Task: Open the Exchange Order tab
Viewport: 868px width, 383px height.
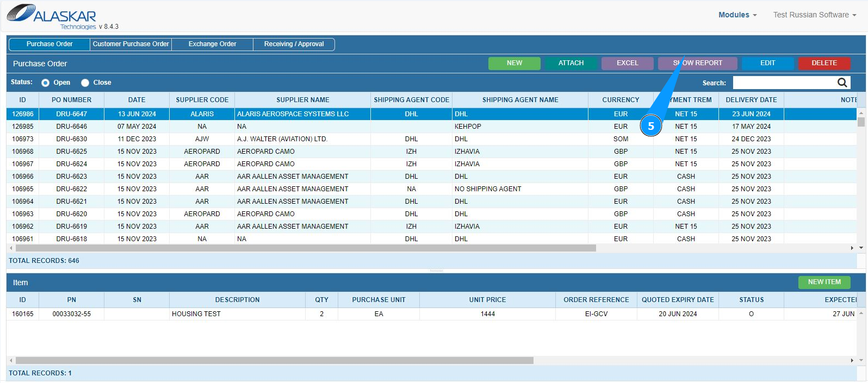Action: (212, 44)
